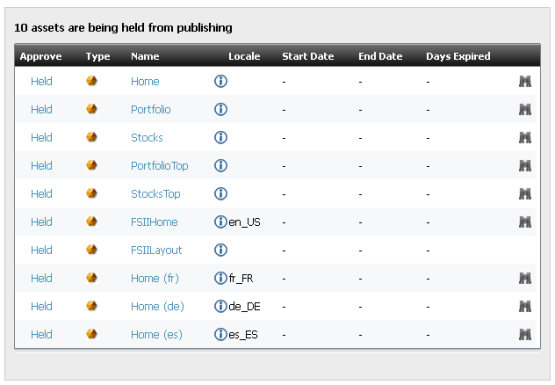Select the es_ES locale text
Screen dimensions: 555x385
(243, 335)
